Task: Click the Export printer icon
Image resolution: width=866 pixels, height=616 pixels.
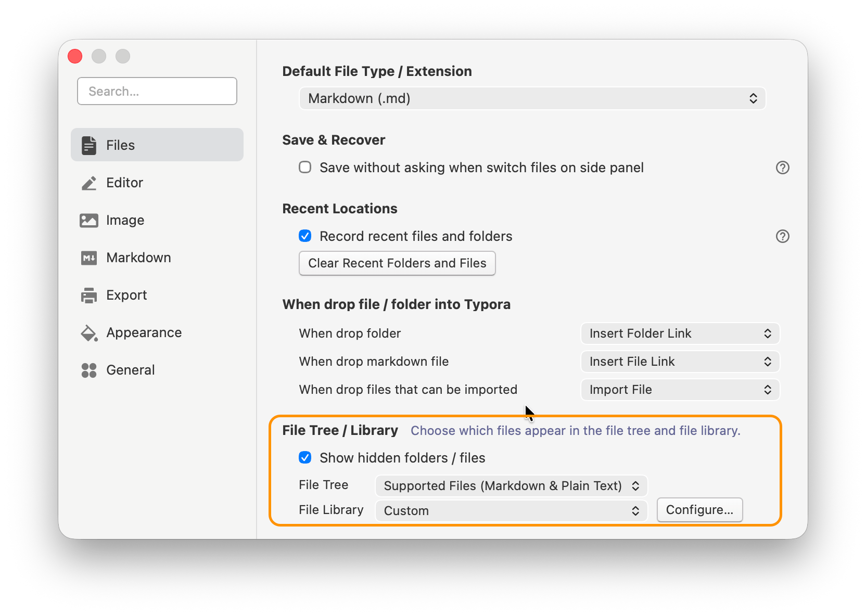Action: pyautogui.click(x=89, y=295)
